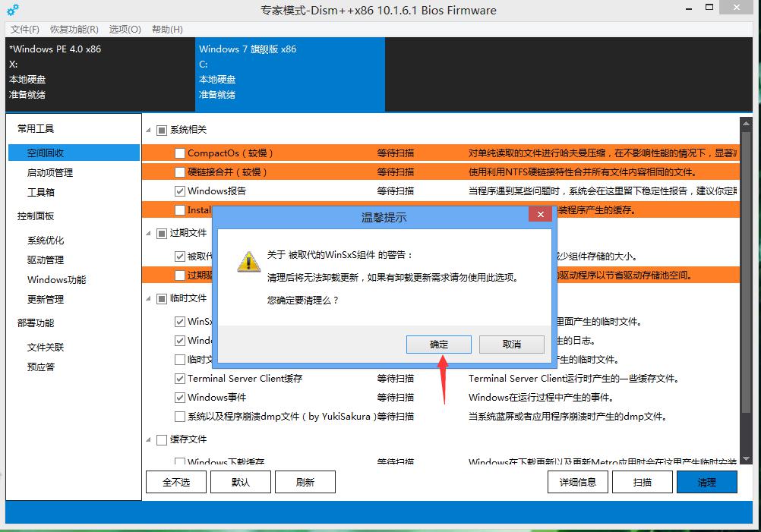Uncheck the Terminal Server Client缓存 option
761x532 pixels.
pyautogui.click(x=178, y=378)
